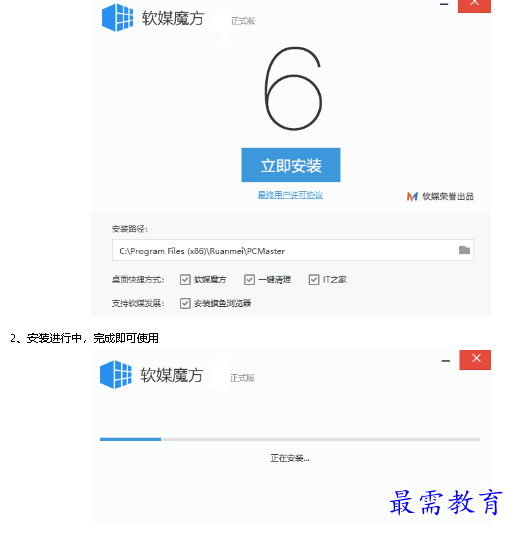
Task: Click the install path field with C:\Program Files
Action: pos(293,250)
